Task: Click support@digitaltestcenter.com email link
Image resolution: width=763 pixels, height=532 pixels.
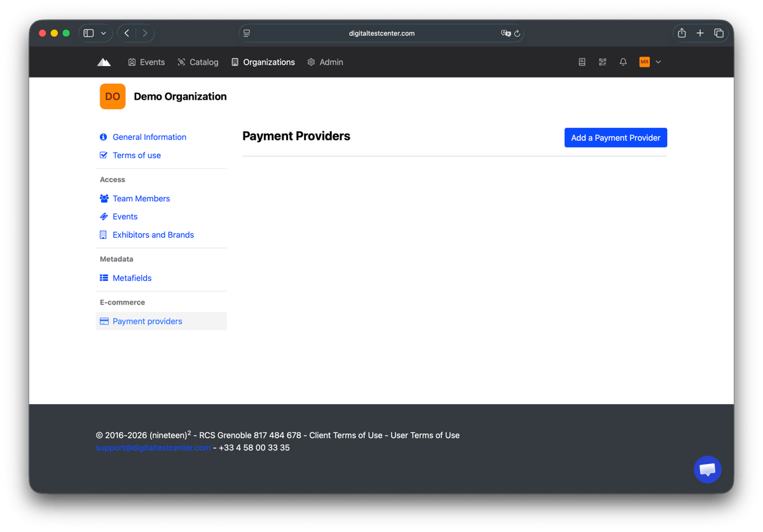Action: click(153, 447)
